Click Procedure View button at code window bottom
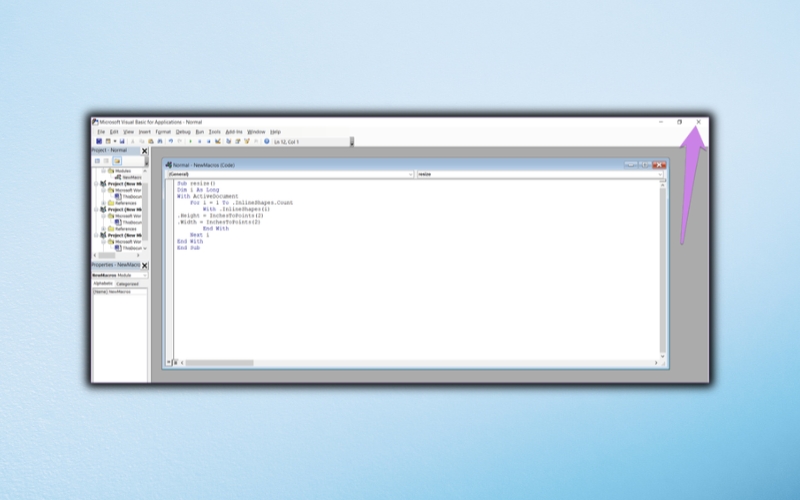 click(169, 363)
